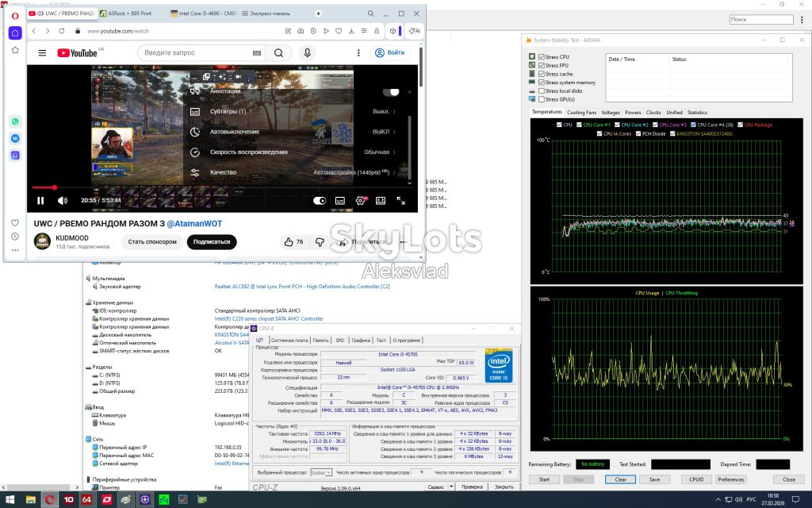812x508 pixels.
Task: Click Подписаться subscribe button
Action: 212,242
